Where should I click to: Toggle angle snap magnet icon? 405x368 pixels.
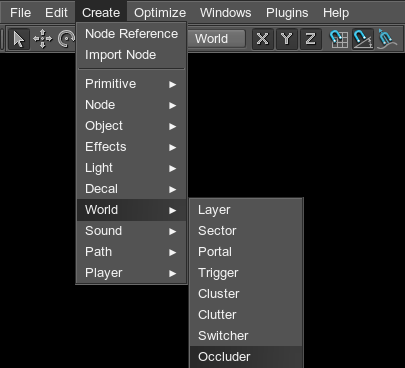click(x=363, y=39)
